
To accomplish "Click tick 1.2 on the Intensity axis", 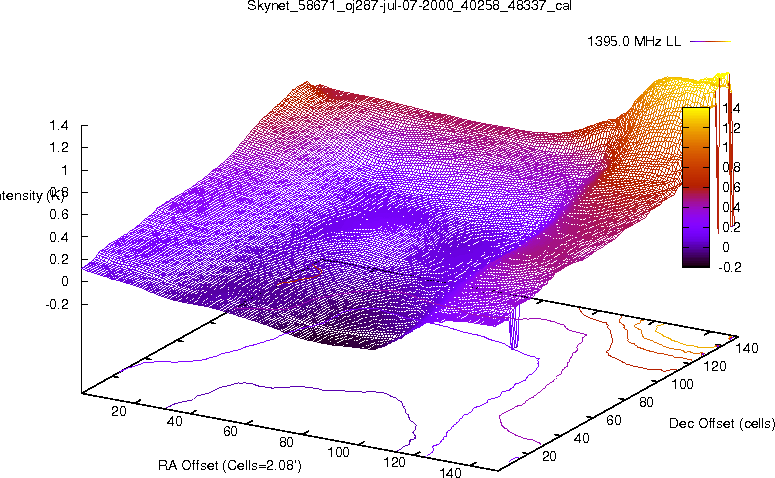I will [59, 148].
